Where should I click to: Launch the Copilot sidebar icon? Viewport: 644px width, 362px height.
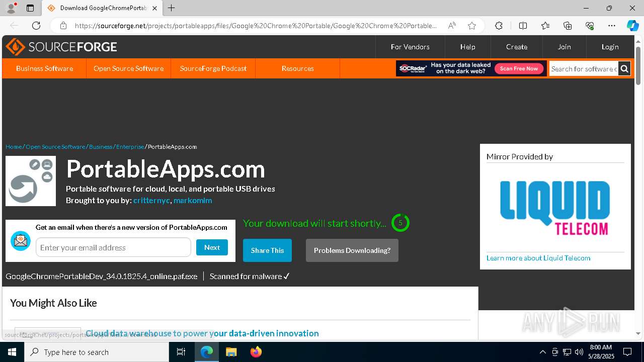[632, 26]
